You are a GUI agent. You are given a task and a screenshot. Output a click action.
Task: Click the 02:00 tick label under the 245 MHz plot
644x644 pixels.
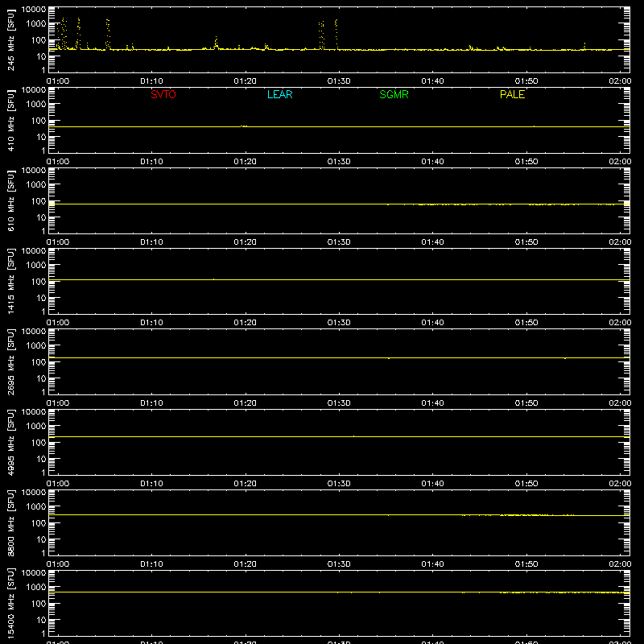coord(620,81)
